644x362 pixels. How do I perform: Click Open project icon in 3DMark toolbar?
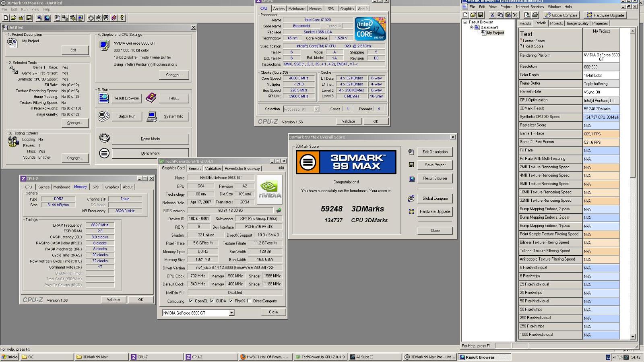coord(13,18)
